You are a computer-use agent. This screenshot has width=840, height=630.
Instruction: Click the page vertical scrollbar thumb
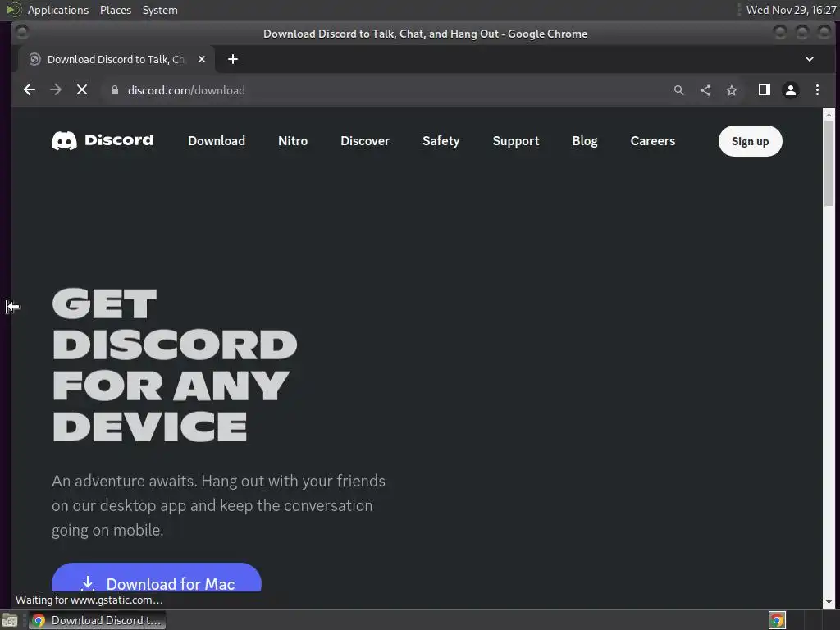click(x=829, y=162)
